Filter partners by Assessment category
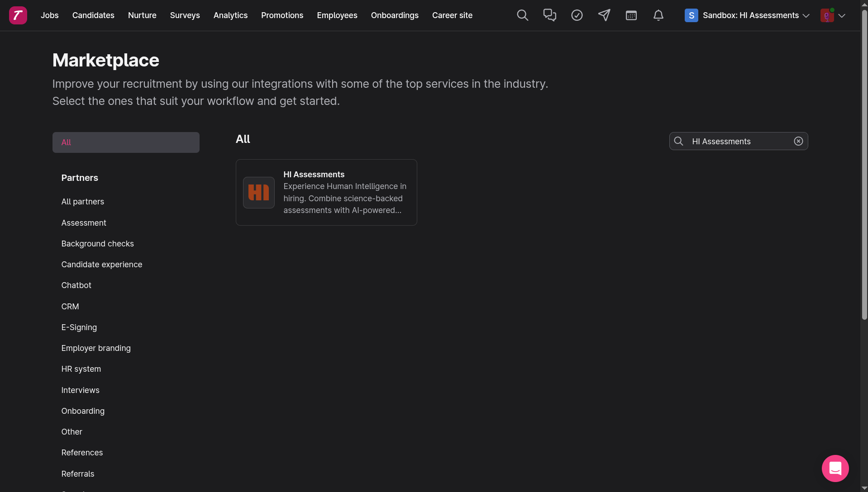The height and width of the screenshot is (492, 868). click(x=84, y=223)
